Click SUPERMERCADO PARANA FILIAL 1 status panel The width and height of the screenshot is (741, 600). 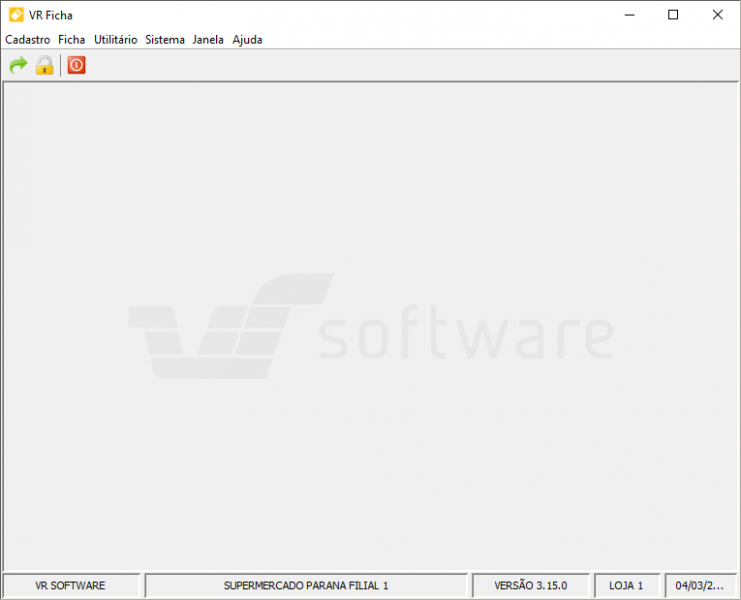[x=306, y=585]
